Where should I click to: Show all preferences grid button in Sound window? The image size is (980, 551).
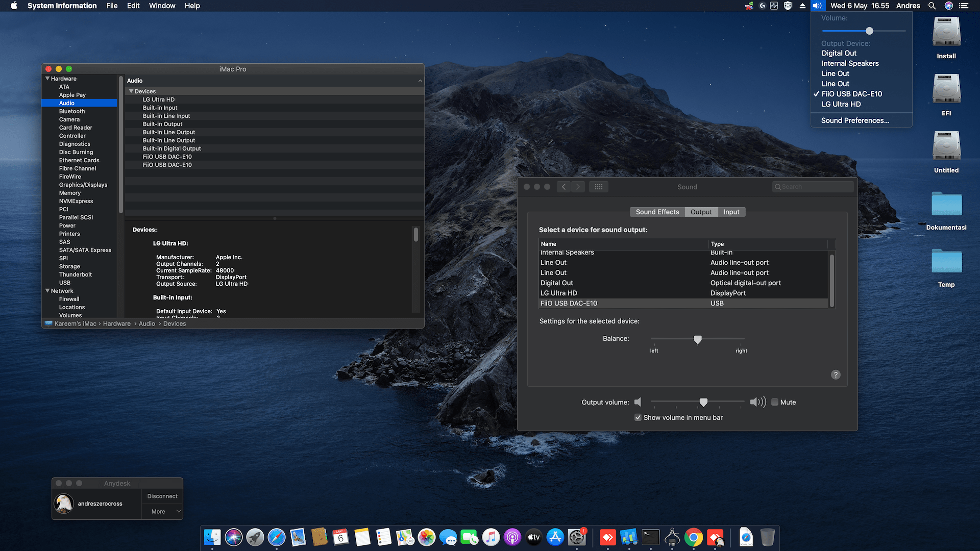[599, 187]
